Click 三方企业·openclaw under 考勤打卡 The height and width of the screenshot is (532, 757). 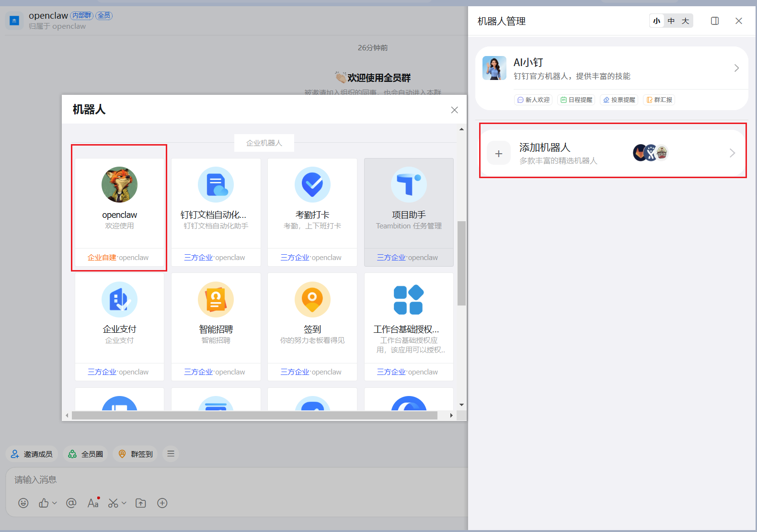311,258
